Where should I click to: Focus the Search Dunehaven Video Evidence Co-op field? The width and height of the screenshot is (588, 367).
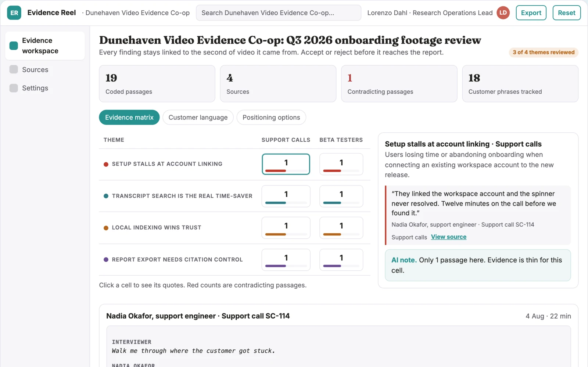(279, 13)
